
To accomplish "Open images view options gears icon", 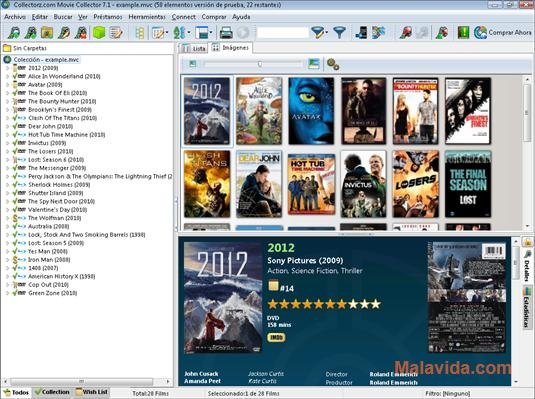I will click(333, 64).
